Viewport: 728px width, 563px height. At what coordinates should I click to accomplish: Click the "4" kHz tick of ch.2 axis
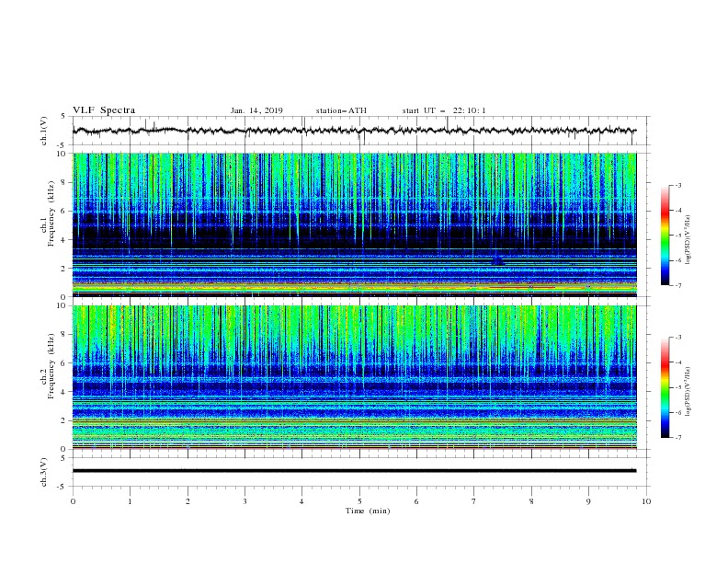(64, 392)
